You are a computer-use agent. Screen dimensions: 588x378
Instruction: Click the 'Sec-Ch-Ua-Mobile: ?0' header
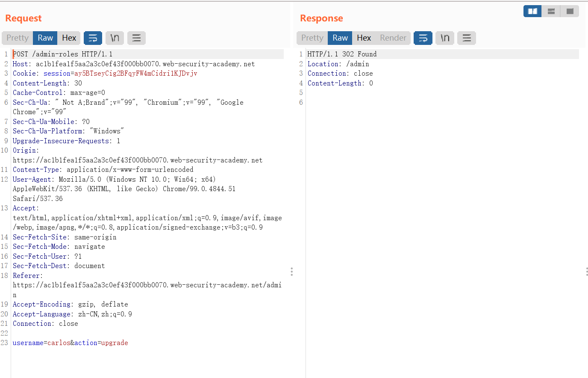(51, 122)
